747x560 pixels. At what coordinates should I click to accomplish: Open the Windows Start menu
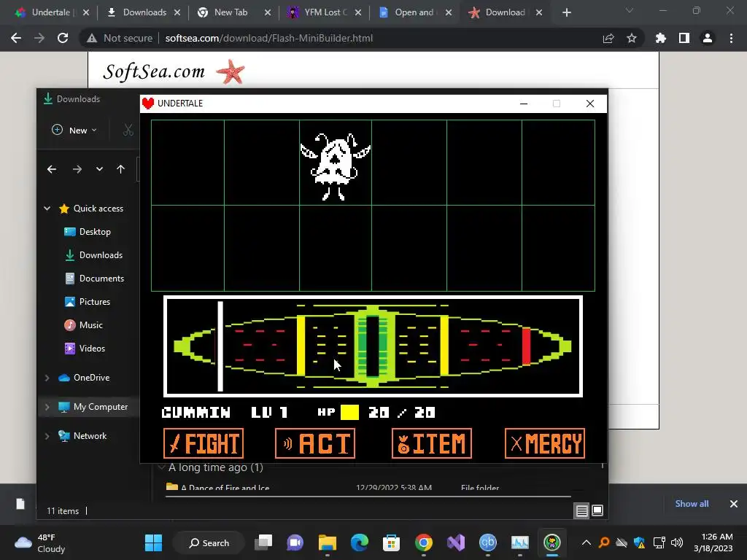153,542
